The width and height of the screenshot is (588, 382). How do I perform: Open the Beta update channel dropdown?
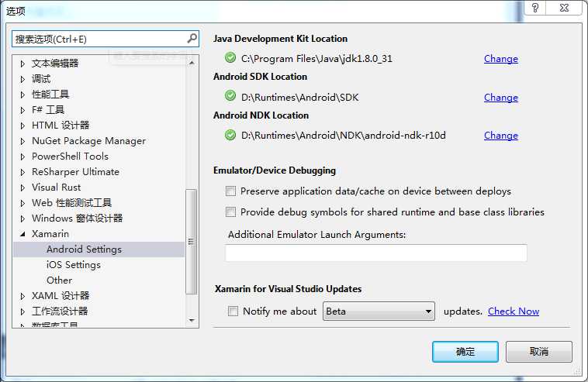379,311
